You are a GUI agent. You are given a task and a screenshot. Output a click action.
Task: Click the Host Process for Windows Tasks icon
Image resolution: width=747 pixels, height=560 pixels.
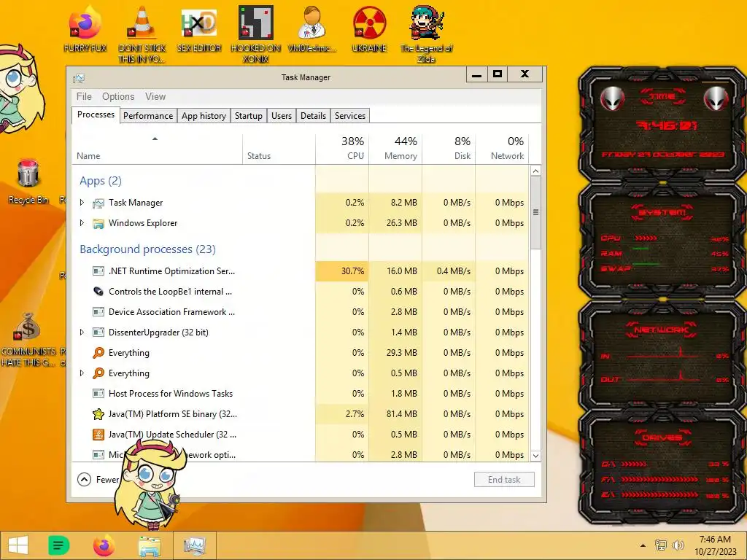pyautogui.click(x=98, y=394)
